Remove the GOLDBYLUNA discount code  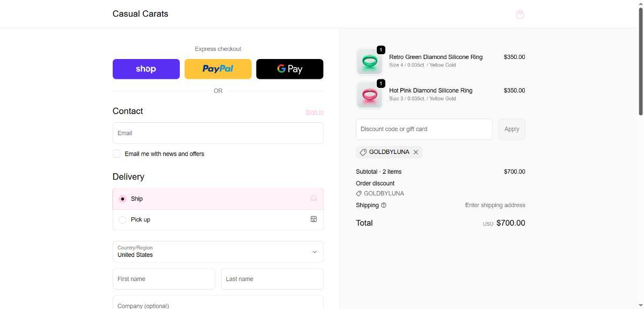[416, 152]
